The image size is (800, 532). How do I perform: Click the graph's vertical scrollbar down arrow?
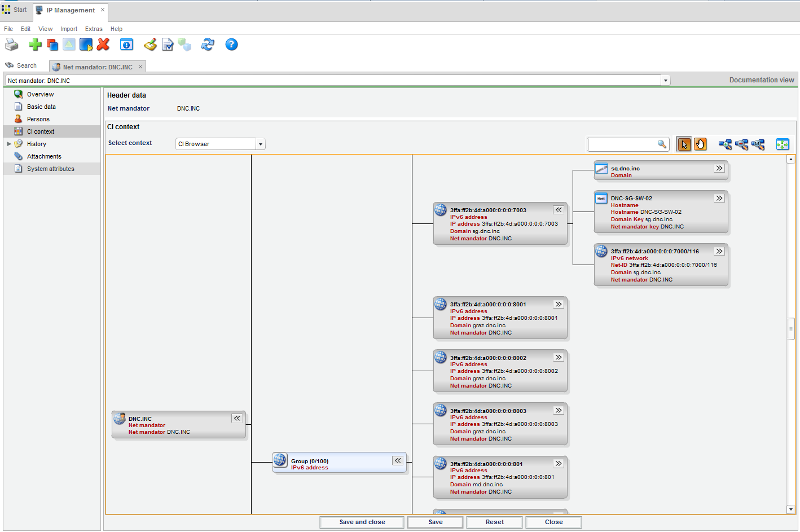tap(790, 509)
